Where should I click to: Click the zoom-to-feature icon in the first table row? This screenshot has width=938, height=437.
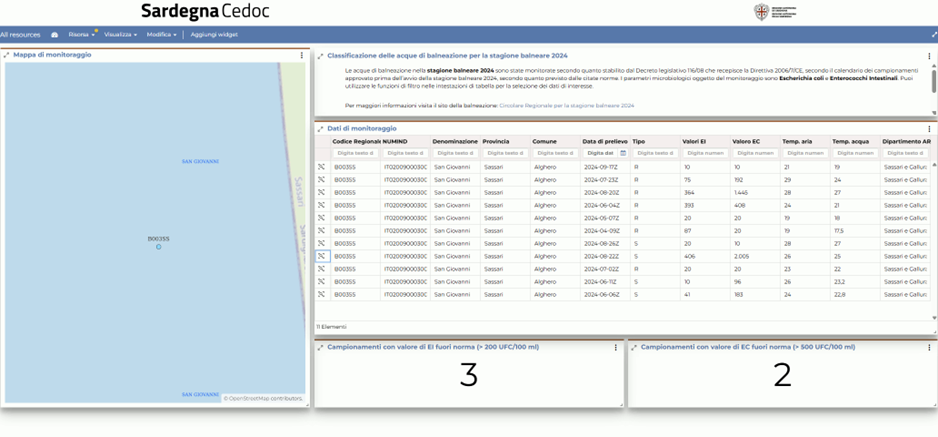(322, 167)
